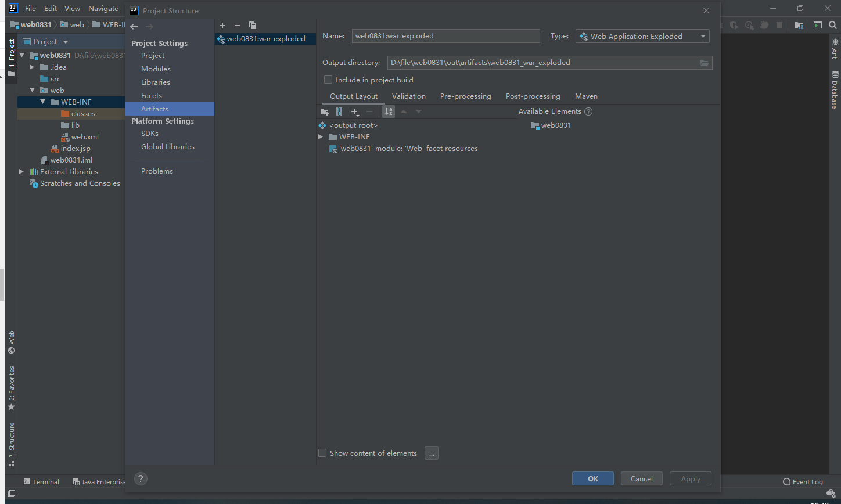Screen dimensions: 841x504
Task: Add a new artifact with plus icon
Action: tap(222, 26)
